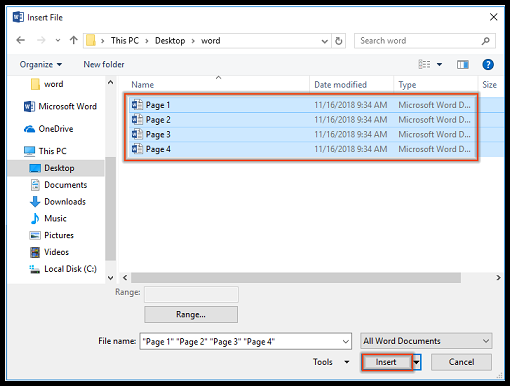The width and height of the screenshot is (510, 386).
Task: Open OneDrive in navigation pane
Action: tap(49, 129)
